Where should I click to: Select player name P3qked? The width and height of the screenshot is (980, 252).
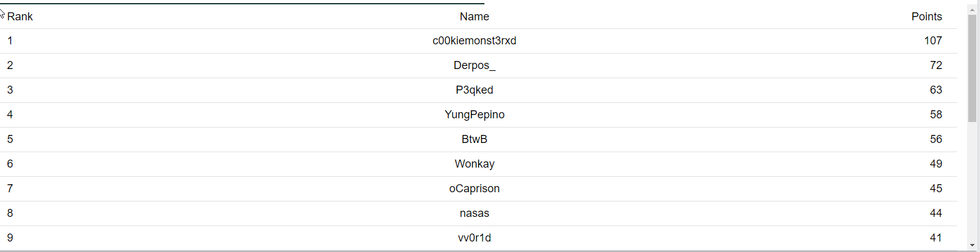[x=474, y=90]
